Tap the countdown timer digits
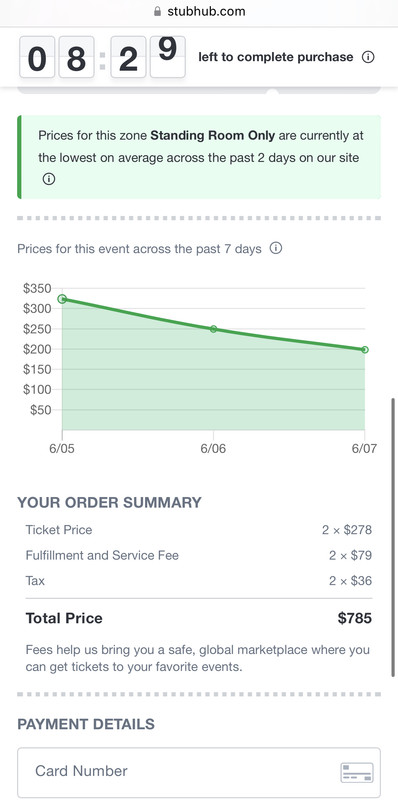 click(x=102, y=57)
